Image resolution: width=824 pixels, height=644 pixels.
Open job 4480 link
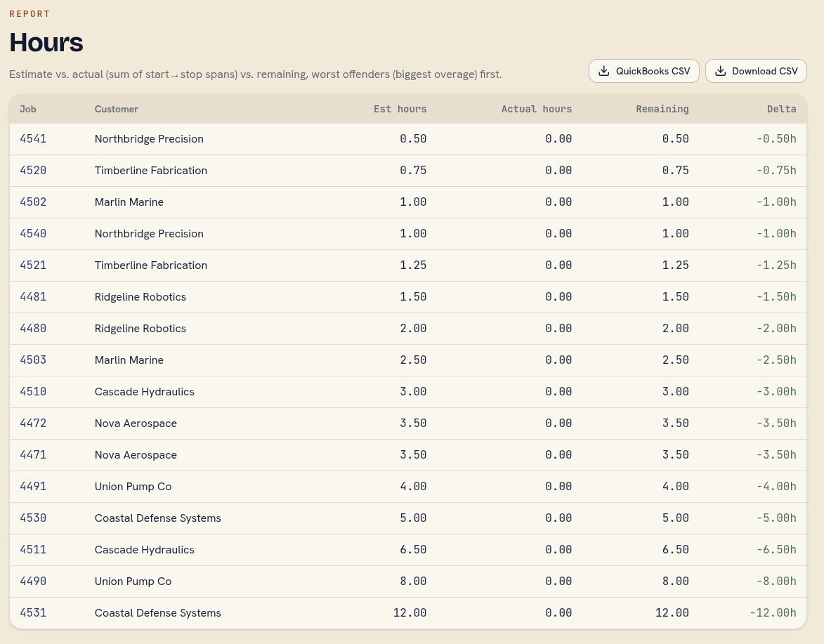coord(33,328)
